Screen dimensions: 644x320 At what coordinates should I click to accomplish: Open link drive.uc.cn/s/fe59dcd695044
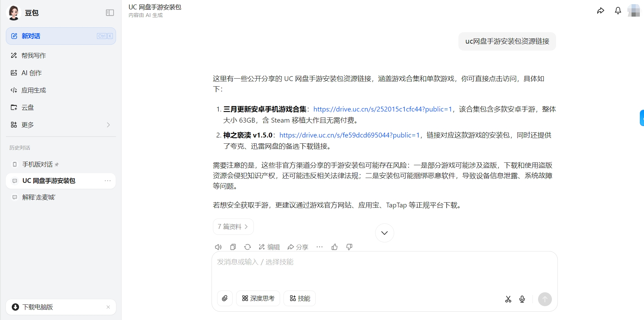(x=349, y=135)
